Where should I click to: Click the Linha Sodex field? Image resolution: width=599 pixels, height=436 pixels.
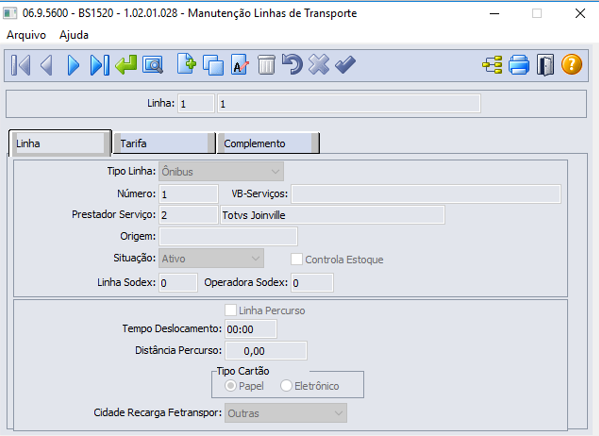(178, 283)
